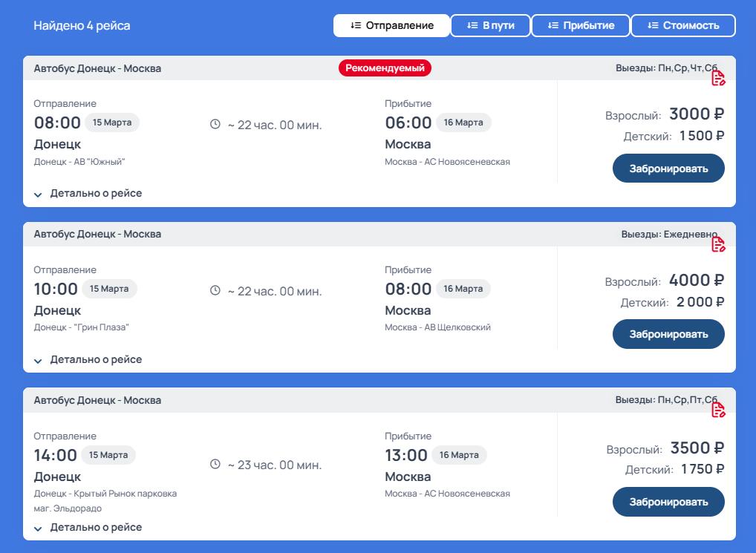Book the 4000 ₽ trip with Забронировать
The image size is (756, 553).
(668, 334)
